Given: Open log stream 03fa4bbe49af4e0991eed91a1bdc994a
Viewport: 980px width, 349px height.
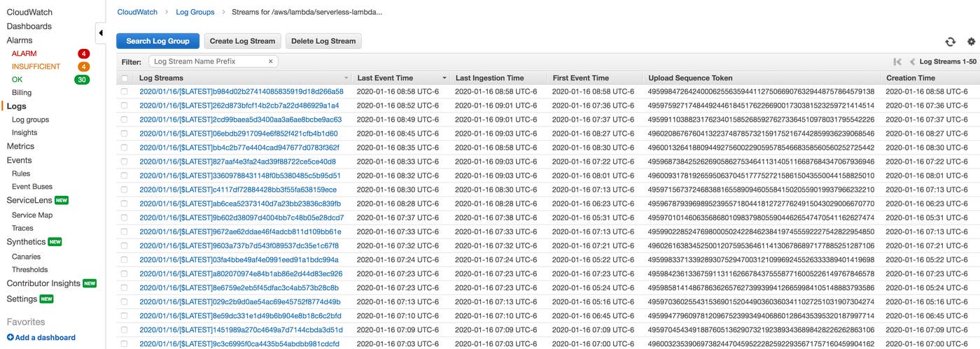Looking at the screenshot, I should pos(239,259).
